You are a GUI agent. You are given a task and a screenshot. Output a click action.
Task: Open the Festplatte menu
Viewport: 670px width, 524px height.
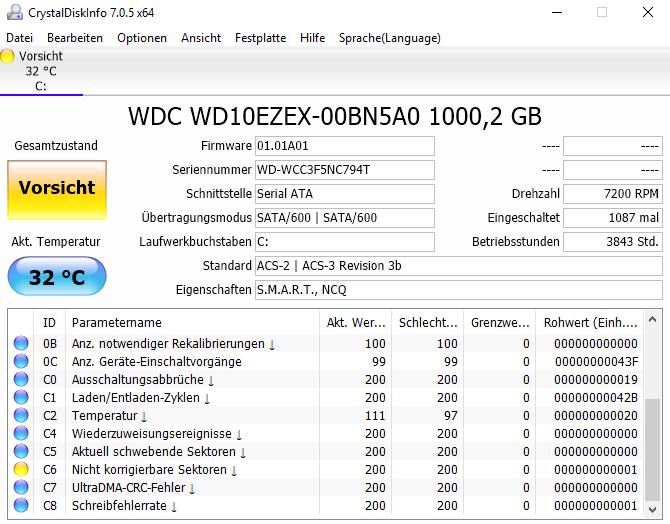[x=260, y=38]
